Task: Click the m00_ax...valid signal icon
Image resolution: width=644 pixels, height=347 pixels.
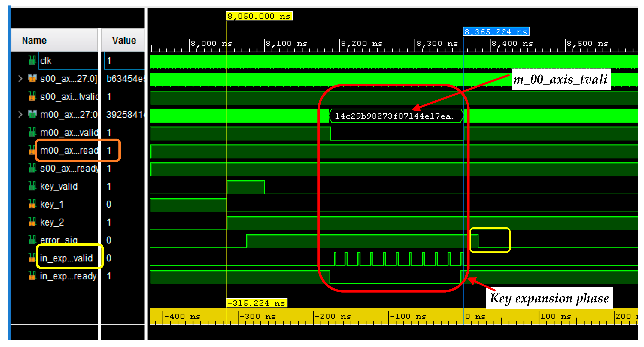Action: tap(32, 132)
